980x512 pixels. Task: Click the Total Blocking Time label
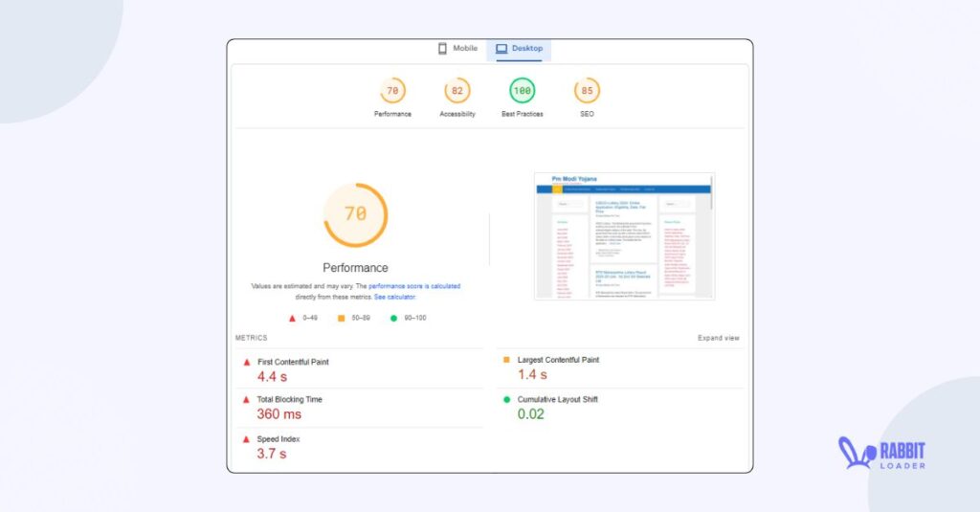[x=289, y=399]
